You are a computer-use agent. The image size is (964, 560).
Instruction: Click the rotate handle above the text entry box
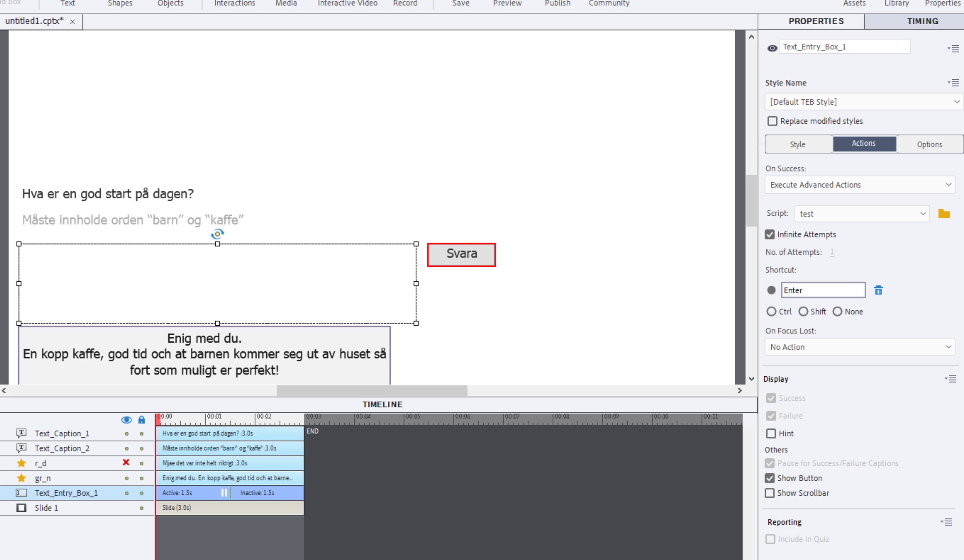coord(217,234)
